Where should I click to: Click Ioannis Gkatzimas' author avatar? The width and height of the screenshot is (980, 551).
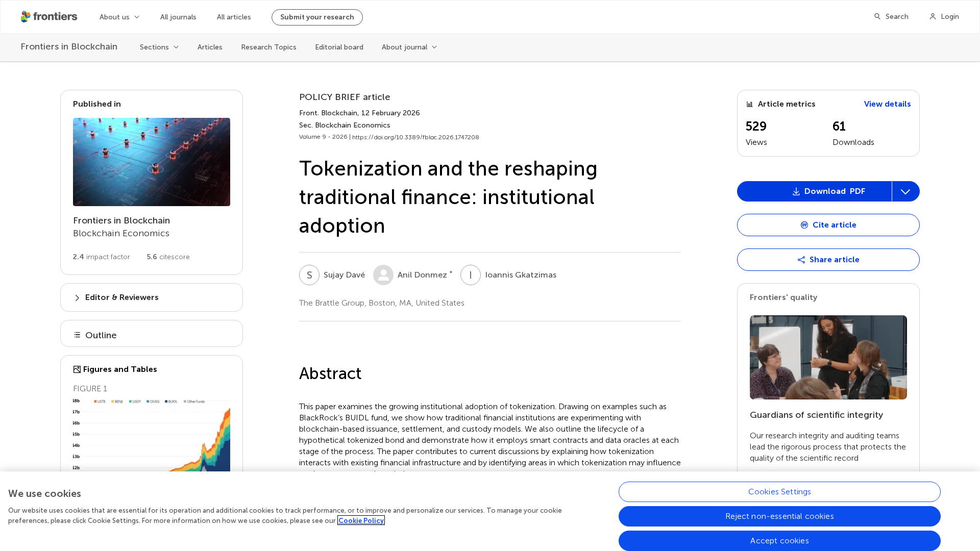pyautogui.click(x=471, y=275)
